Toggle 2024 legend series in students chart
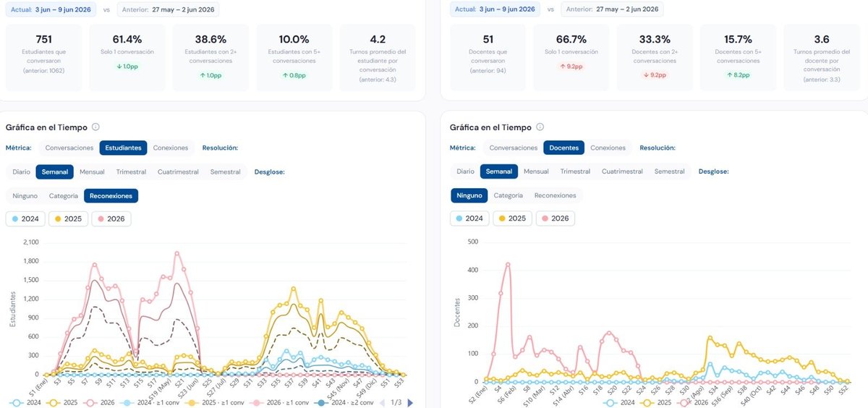Screen dimensions: 868x408 pyautogui.click(x=26, y=402)
